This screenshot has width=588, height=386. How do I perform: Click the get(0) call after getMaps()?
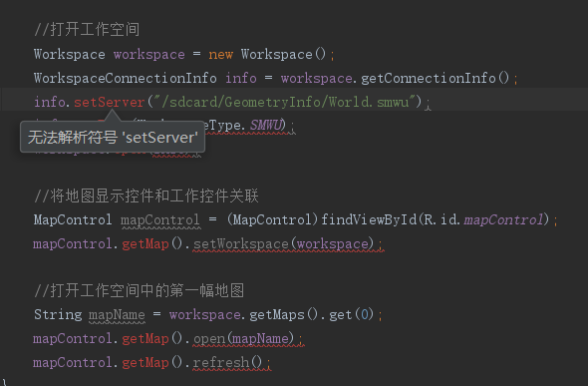coord(352,315)
